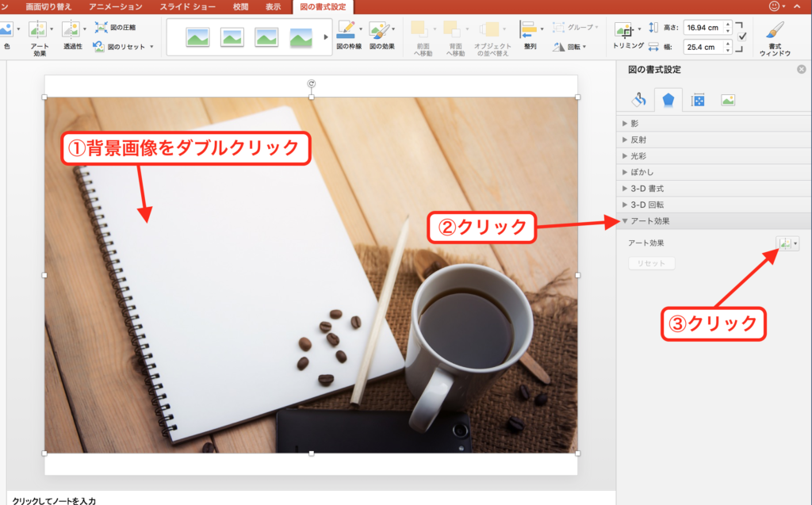Switch to the 校閲 ribbon tab
Viewport: 812px width, 505px height.
[x=240, y=6]
